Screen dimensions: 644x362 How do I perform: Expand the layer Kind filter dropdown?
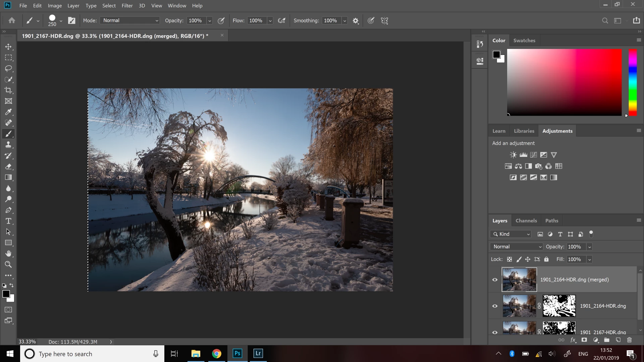(511, 234)
